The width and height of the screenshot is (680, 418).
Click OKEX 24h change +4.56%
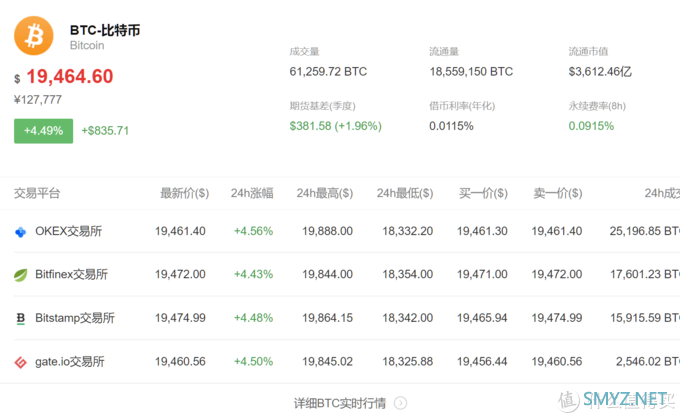point(254,231)
